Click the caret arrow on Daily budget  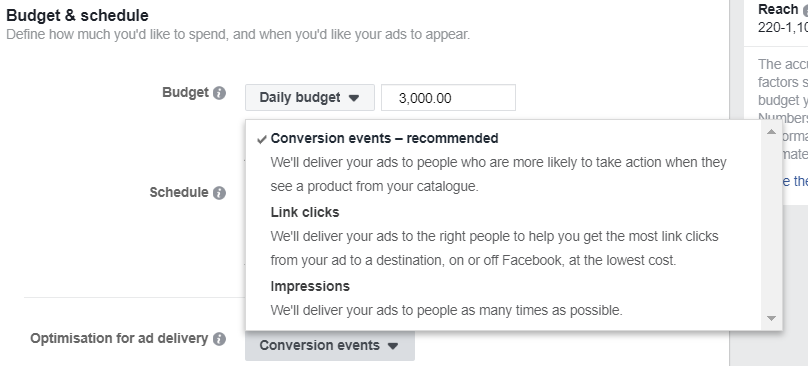(354, 98)
